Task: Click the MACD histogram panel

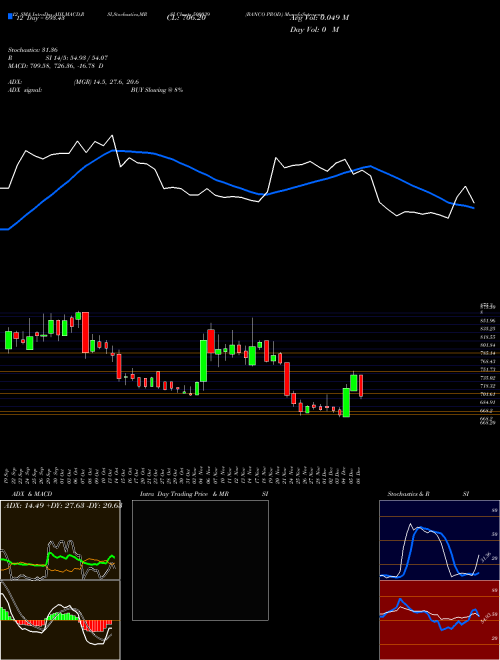Action: [60, 620]
